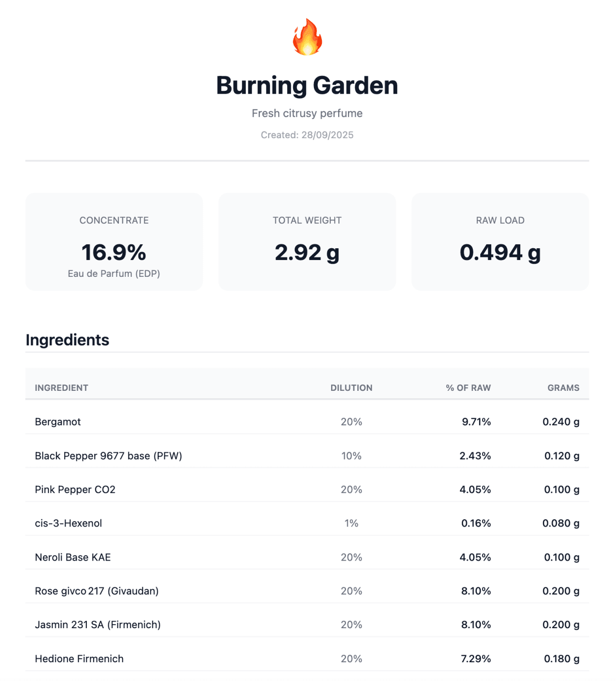Select the Raw Load card
616x681 pixels.
pyautogui.click(x=500, y=242)
